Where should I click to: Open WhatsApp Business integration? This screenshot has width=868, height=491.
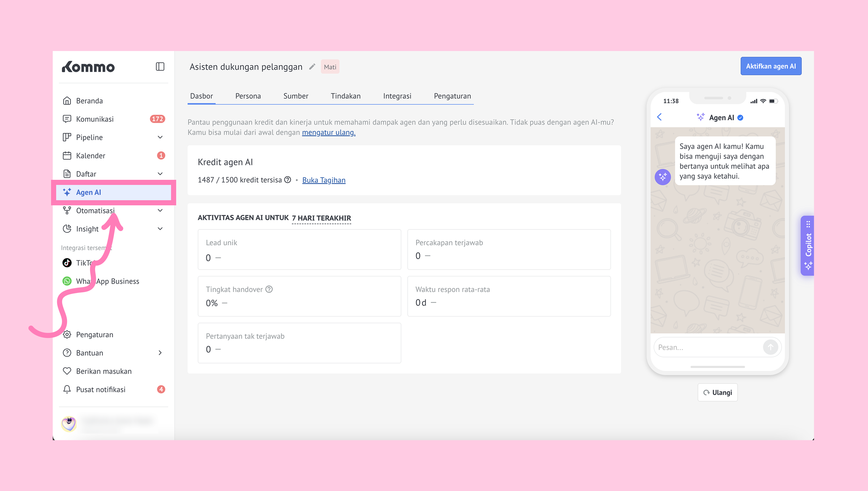click(107, 281)
